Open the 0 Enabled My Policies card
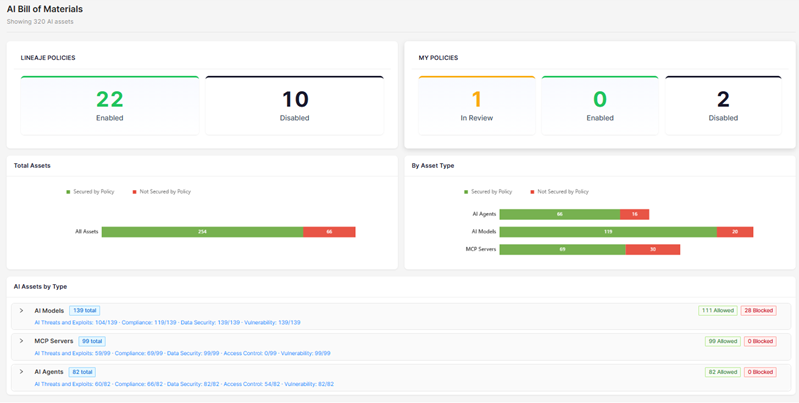Image resolution: width=799 pixels, height=403 pixels. (600, 105)
